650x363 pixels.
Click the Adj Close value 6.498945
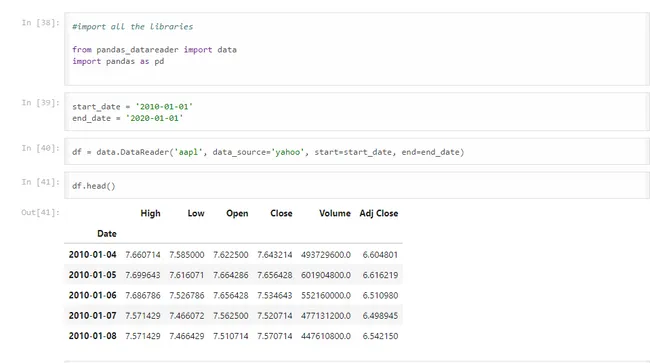click(x=380, y=315)
